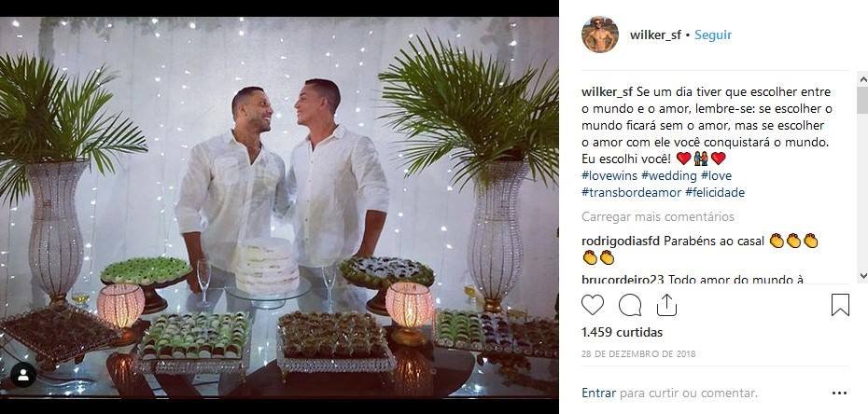Open the #felicidade hashtag
Image resolution: width=868 pixels, height=414 pixels.
[x=715, y=192]
